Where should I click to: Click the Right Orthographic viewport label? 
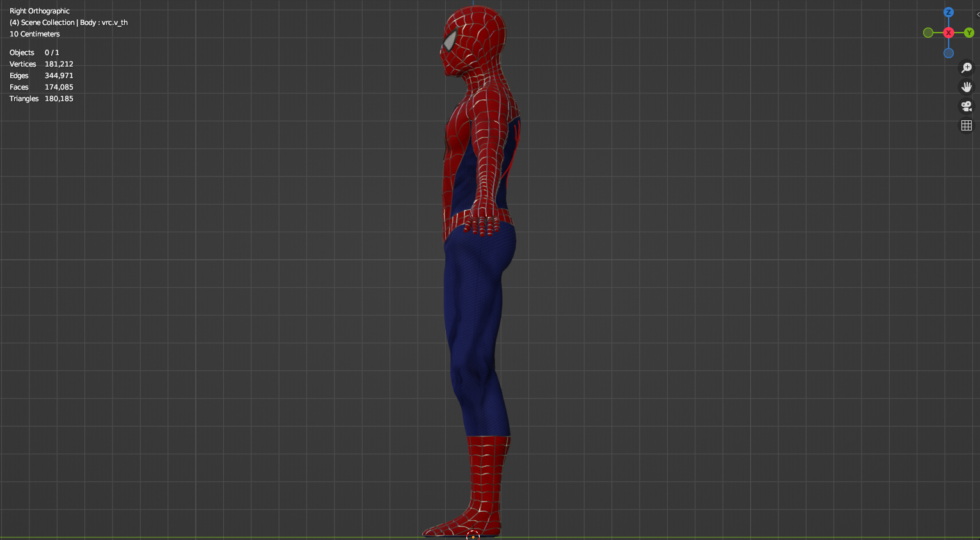(x=39, y=10)
